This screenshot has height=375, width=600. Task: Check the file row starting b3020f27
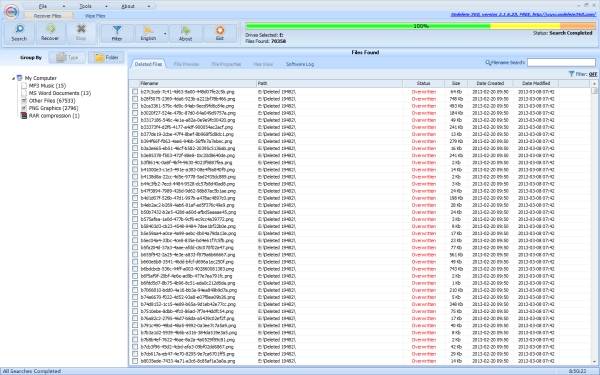coord(135,113)
